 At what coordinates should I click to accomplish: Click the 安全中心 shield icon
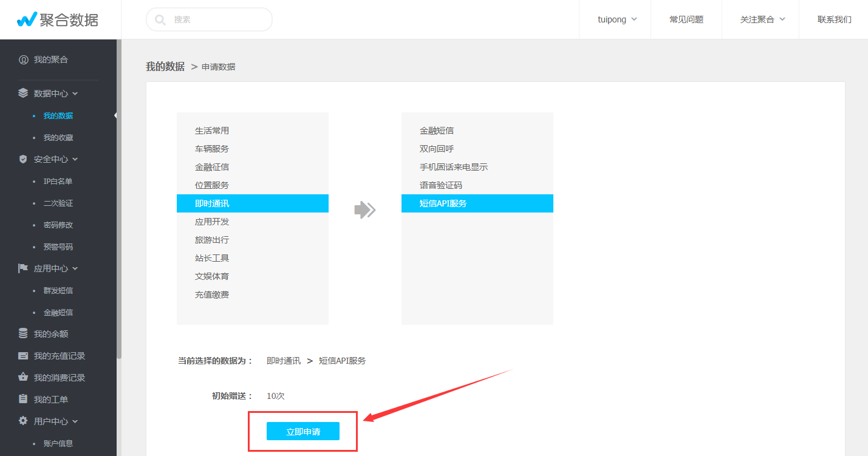[x=23, y=159]
